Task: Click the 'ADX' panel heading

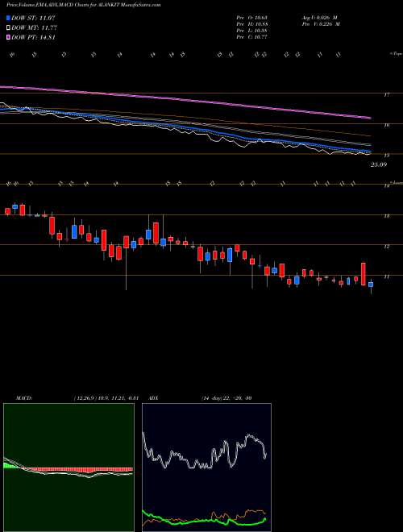Action: point(153,398)
